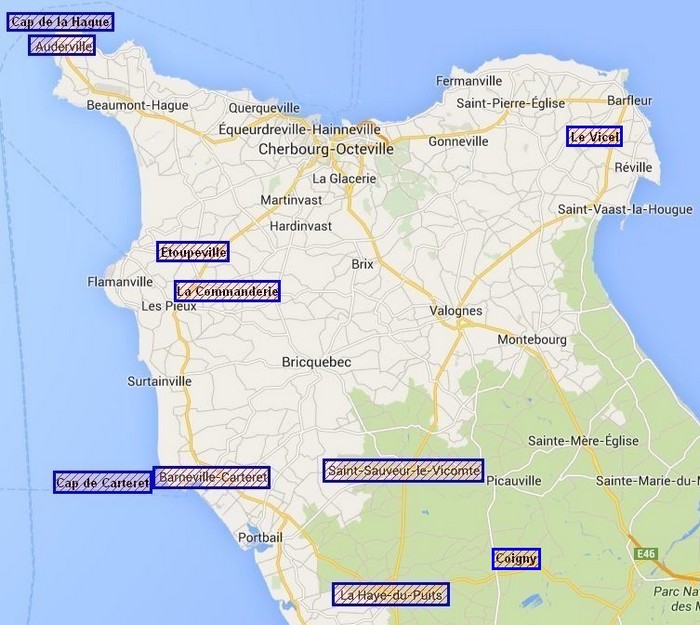Click the Cherbourg-Octeville city label

(x=326, y=149)
